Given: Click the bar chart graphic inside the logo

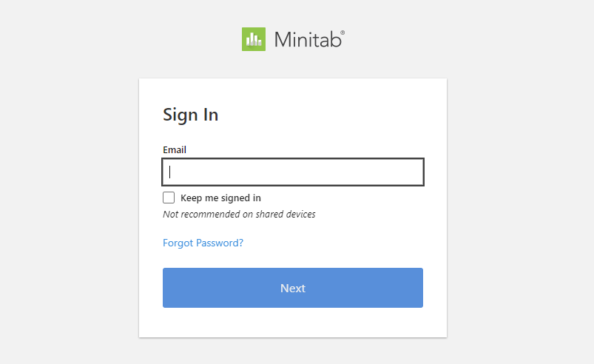Looking at the screenshot, I should pos(254,40).
